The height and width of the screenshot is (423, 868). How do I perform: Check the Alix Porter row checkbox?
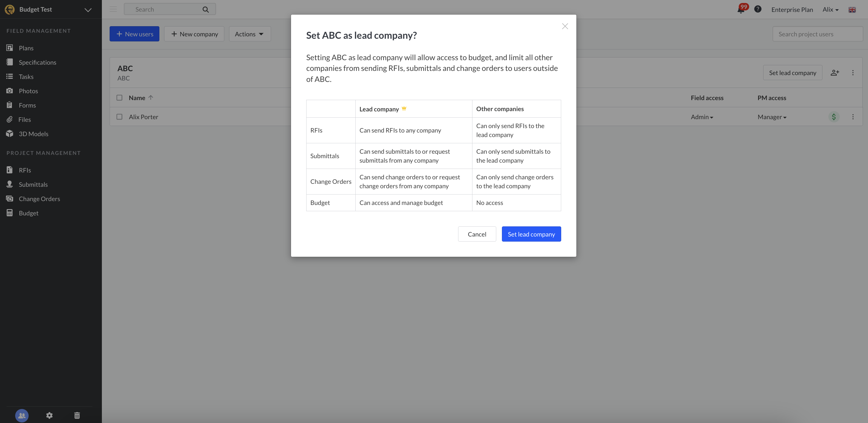tap(119, 117)
